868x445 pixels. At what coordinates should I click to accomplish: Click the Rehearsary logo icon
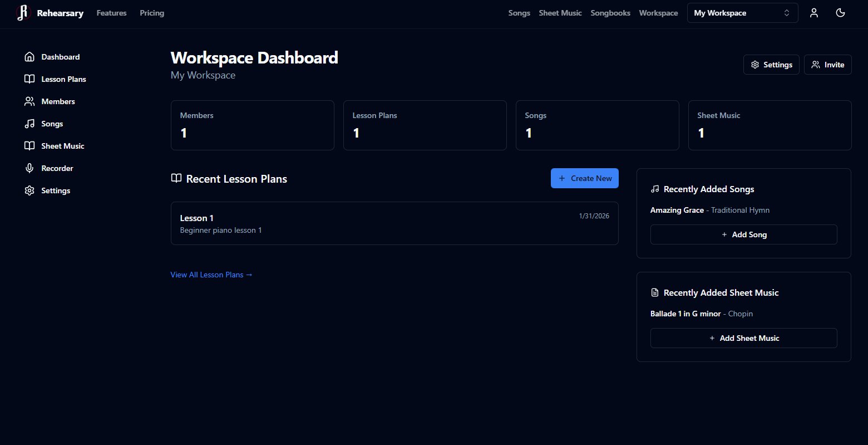pos(22,12)
